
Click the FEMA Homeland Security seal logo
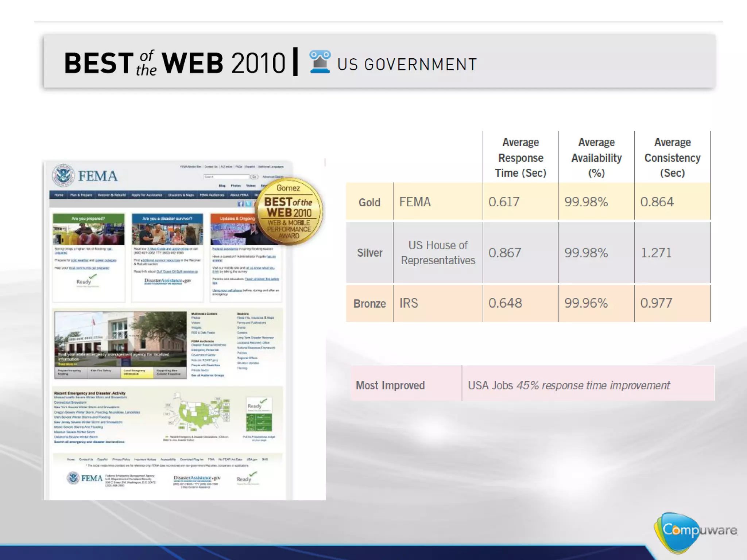tap(63, 176)
